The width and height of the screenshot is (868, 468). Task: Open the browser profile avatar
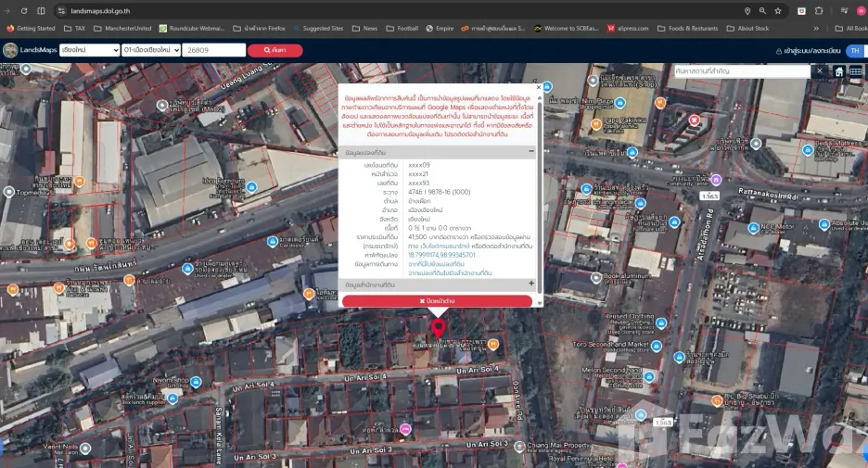coord(862,10)
